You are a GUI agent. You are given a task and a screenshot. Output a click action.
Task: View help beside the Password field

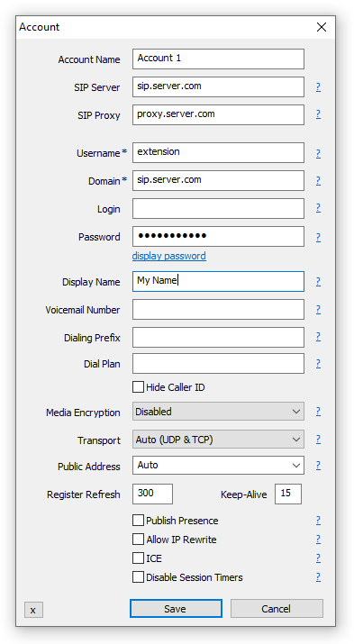coord(318,238)
